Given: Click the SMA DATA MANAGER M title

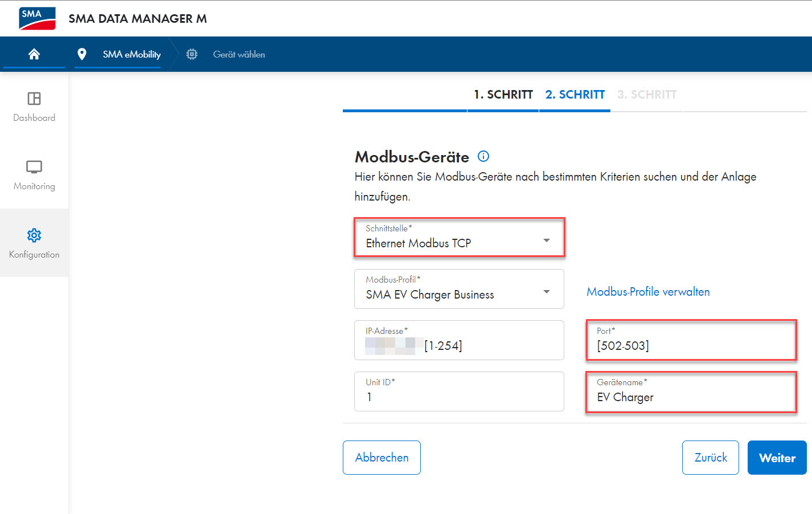Looking at the screenshot, I should [138, 18].
